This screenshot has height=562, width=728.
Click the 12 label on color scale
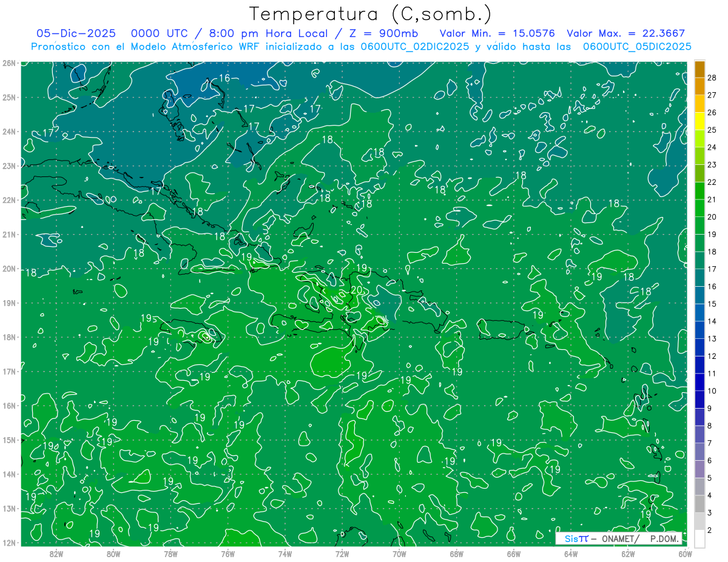point(712,356)
